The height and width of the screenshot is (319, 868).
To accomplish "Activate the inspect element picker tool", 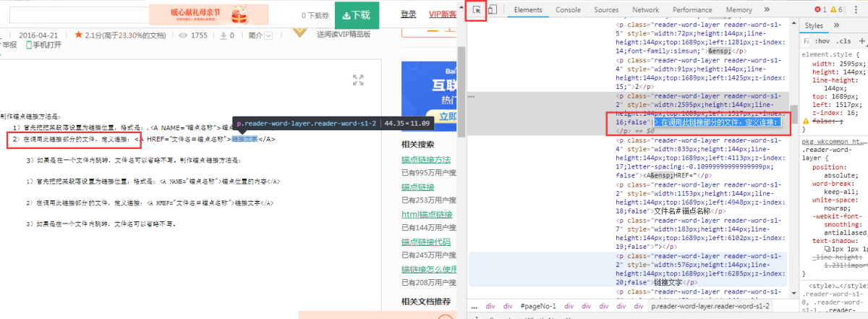I will pos(476,10).
